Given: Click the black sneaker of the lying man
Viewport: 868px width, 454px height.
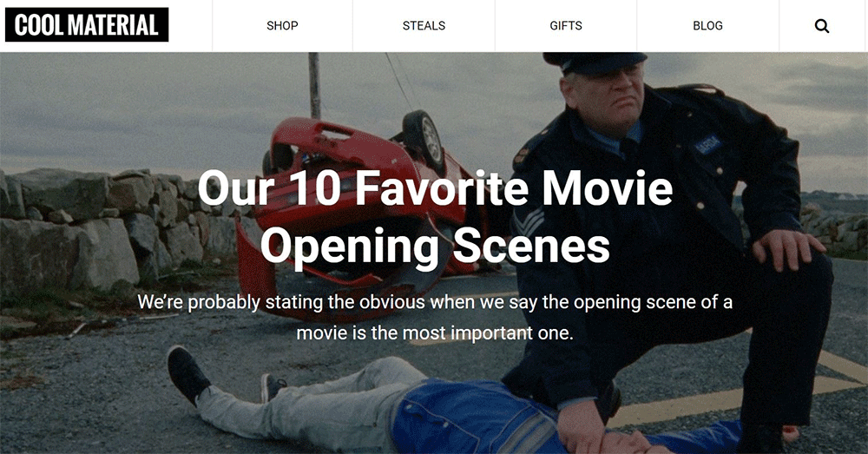Looking at the screenshot, I should click(x=187, y=374).
